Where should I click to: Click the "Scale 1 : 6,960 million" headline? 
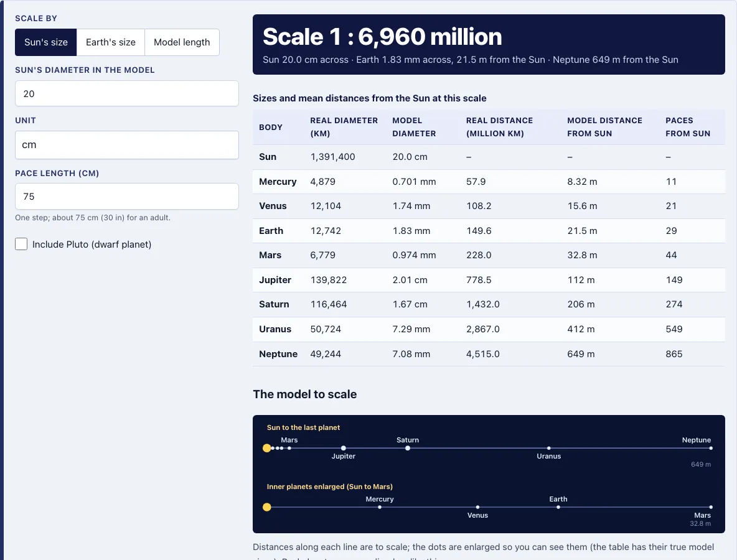click(382, 37)
